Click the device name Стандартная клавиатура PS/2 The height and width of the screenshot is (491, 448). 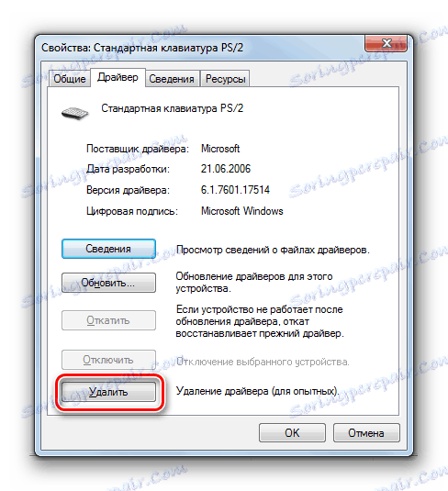[172, 108]
